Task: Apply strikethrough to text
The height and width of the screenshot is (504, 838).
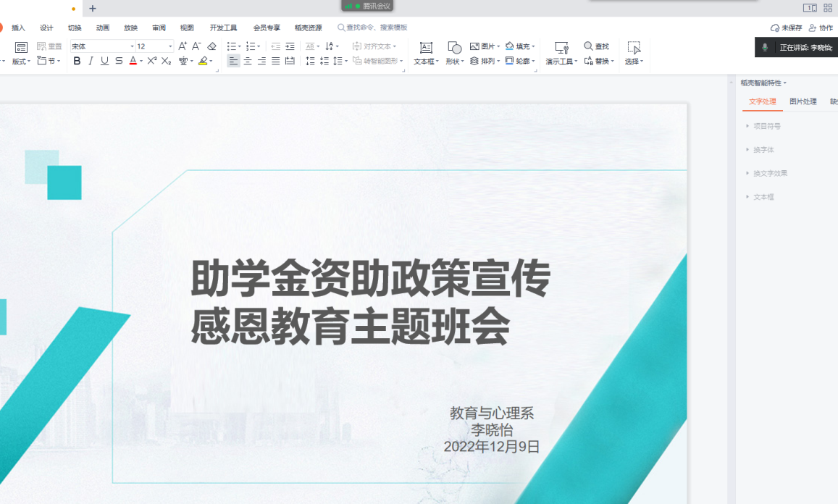Action: (x=119, y=61)
